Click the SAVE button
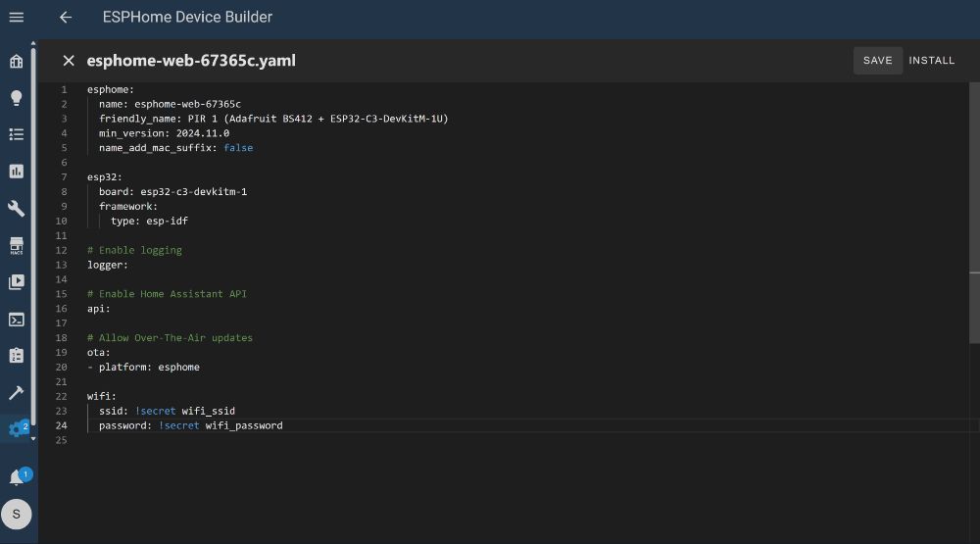 pyautogui.click(x=877, y=61)
